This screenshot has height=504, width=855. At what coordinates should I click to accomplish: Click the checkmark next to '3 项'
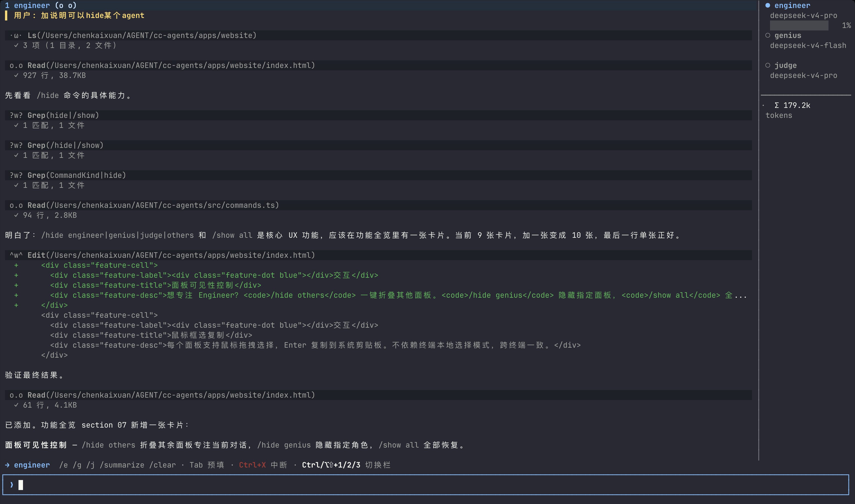tap(16, 45)
